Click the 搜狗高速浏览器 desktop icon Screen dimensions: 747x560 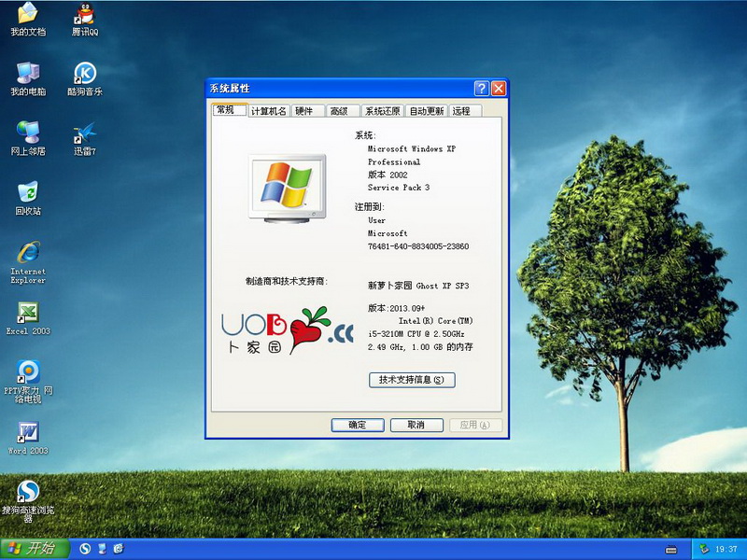click(x=28, y=491)
